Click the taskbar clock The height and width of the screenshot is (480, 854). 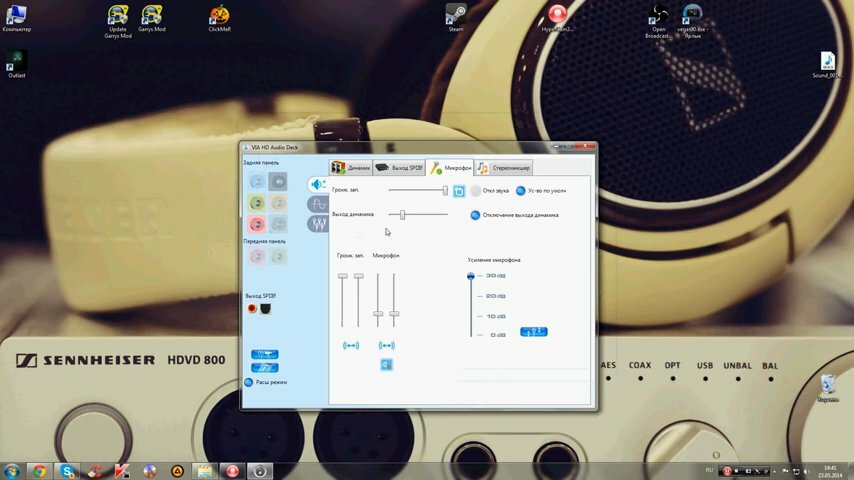pos(830,471)
